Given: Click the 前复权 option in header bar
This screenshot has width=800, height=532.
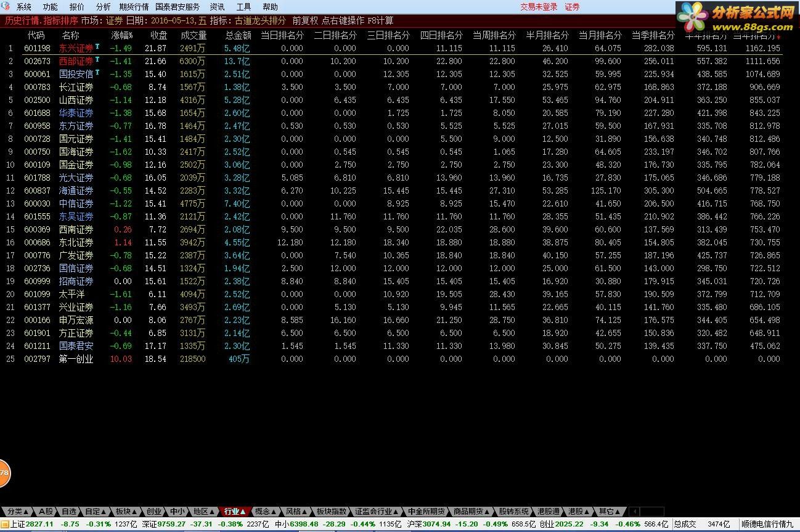Looking at the screenshot, I should (306, 20).
